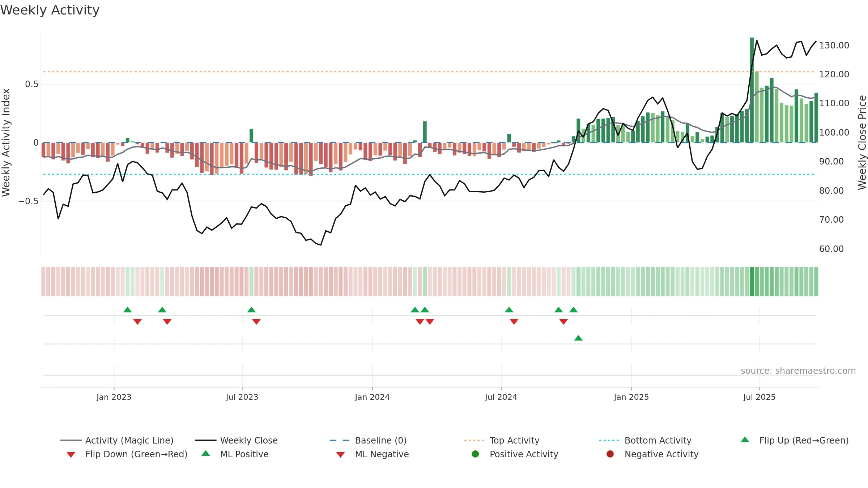Toggle Weekly Close legend entry

coord(236,440)
